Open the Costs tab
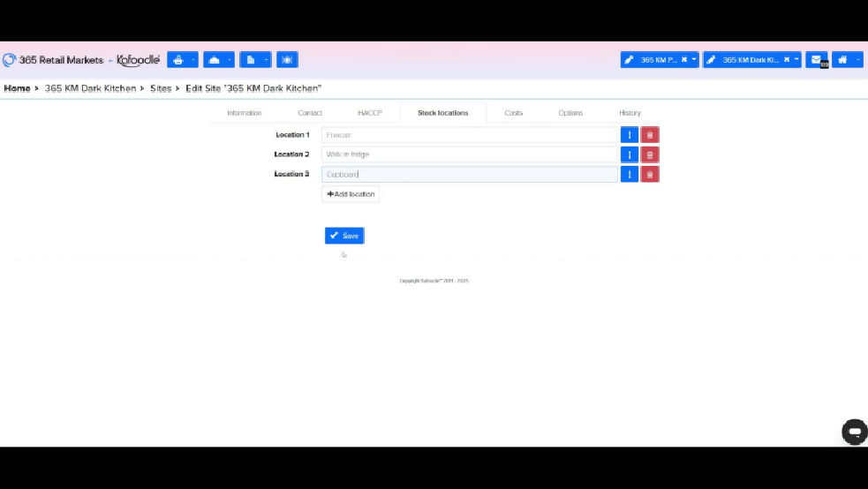Screen dimensions: 868x489 513,113
